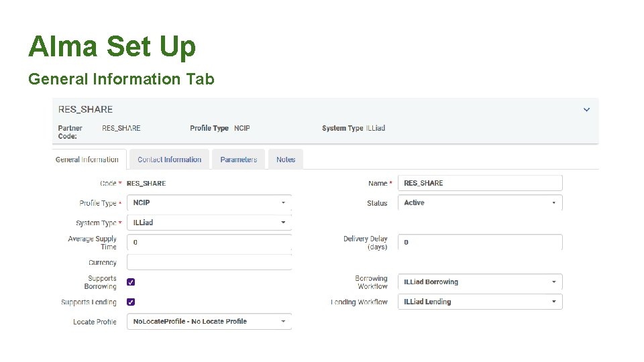Click the Supports Lending label
Image resolution: width=644 pixels, height=362 pixels.
point(89,302)
